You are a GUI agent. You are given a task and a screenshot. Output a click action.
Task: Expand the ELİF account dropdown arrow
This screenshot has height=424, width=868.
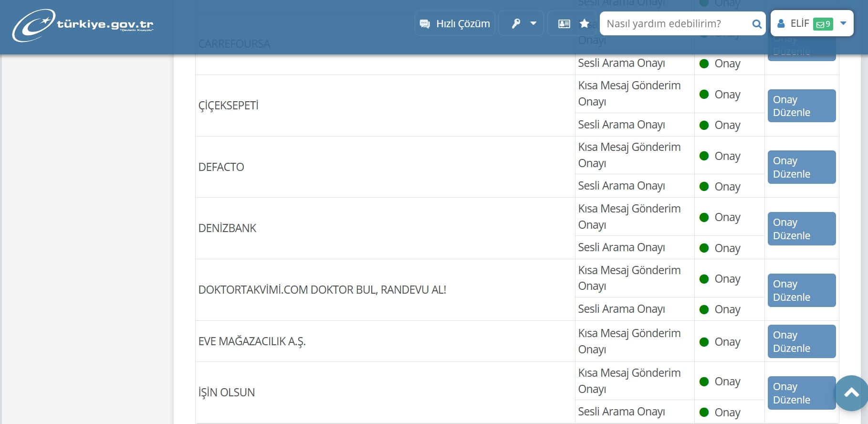[x=843, y=23]
